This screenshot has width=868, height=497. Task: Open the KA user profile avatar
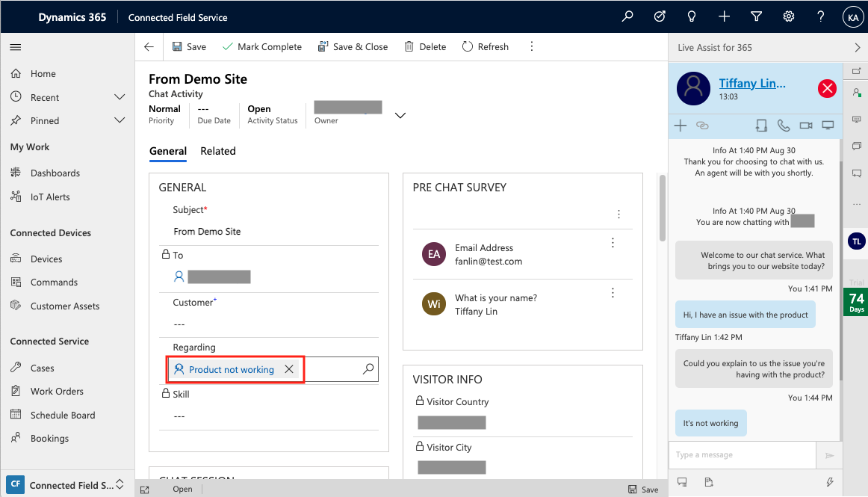point(853,17)
